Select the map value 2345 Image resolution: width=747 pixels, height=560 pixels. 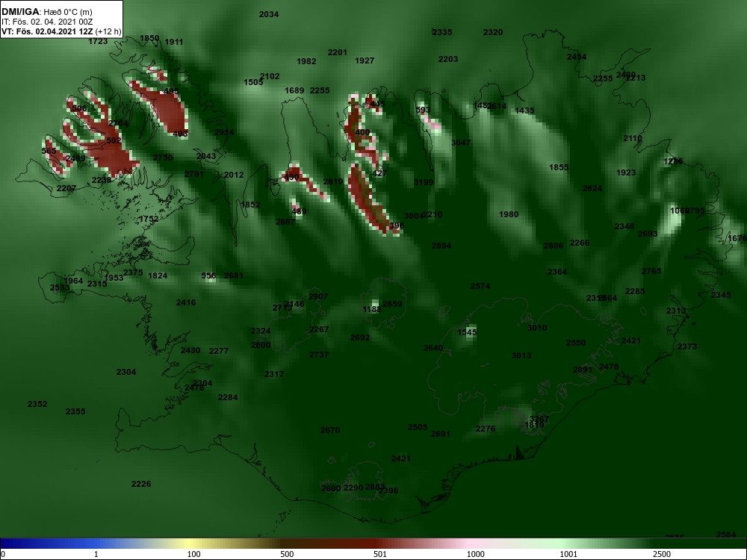pos(721,295)
